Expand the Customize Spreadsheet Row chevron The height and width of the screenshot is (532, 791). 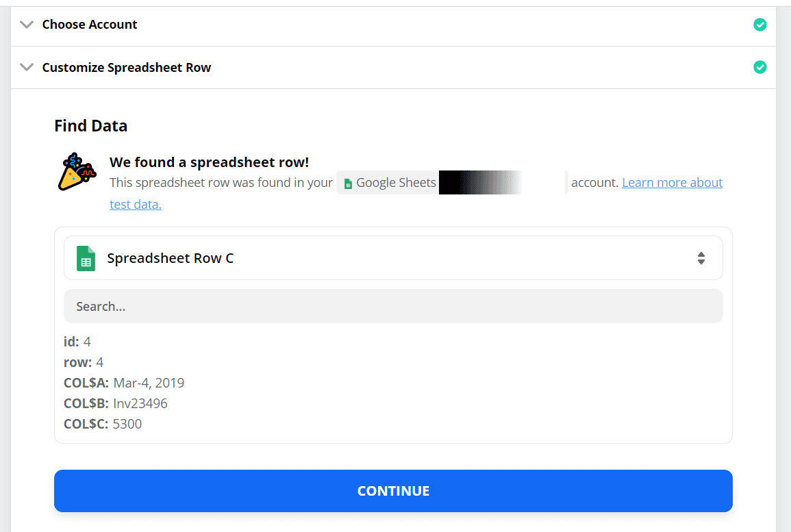[27, 67]
